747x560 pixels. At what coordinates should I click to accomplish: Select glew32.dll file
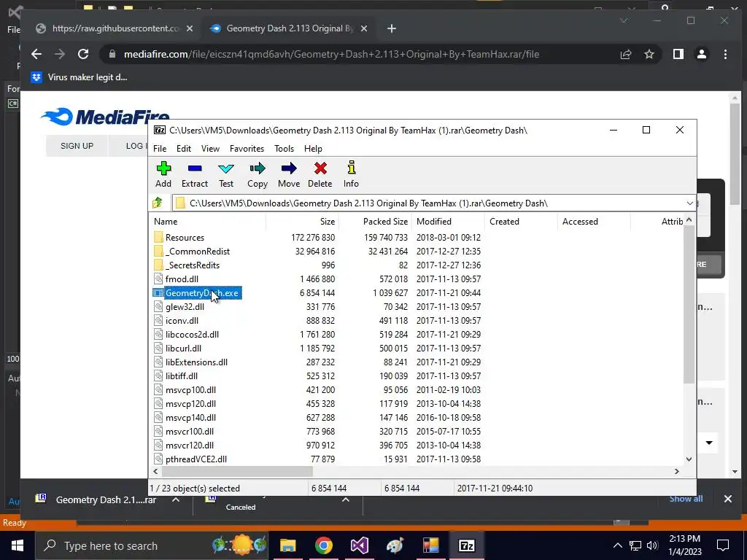[x=185, y=307]
